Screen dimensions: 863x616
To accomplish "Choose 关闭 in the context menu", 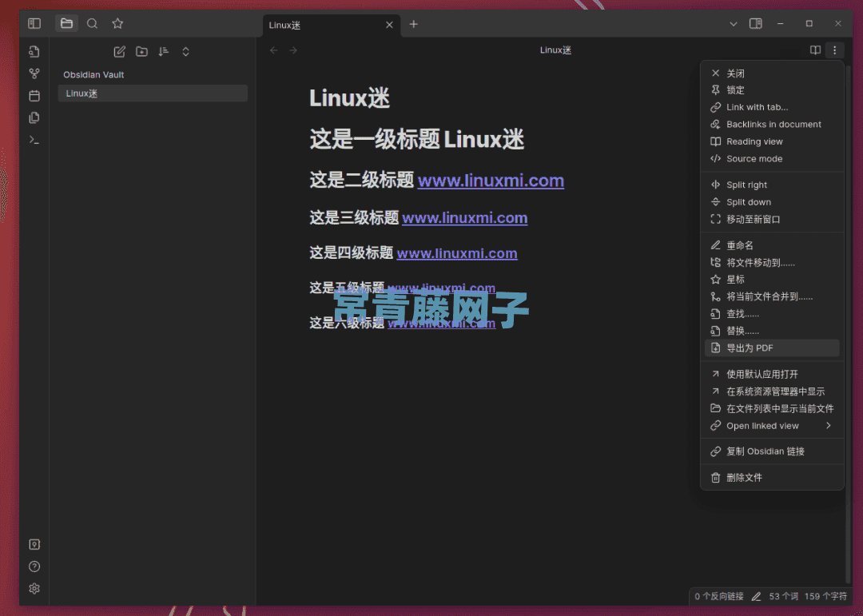I will (x=772, y=74).
